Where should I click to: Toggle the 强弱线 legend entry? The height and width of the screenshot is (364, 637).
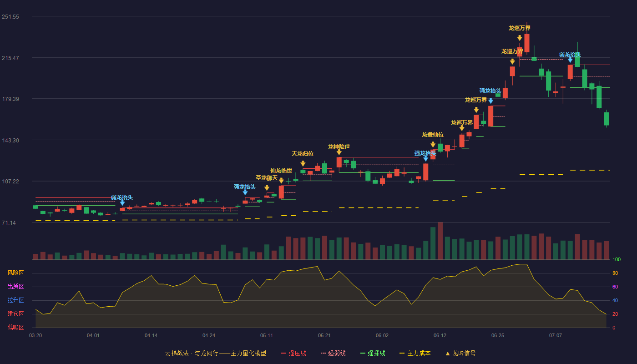(333, 353)
